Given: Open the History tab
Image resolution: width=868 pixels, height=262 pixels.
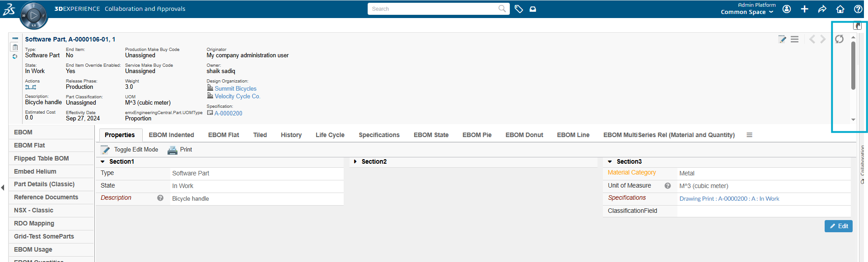Looking at the screenshot, I should [291, 135].
